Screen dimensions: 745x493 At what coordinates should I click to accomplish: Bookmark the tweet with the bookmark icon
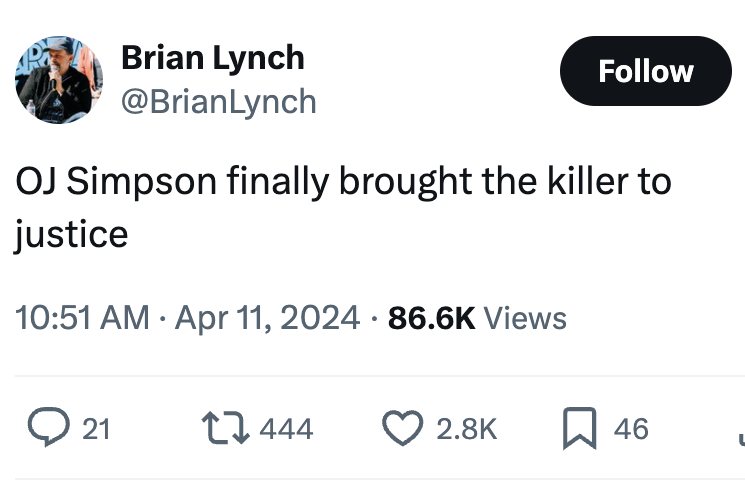pyautogui.click(x=580, y=428)
